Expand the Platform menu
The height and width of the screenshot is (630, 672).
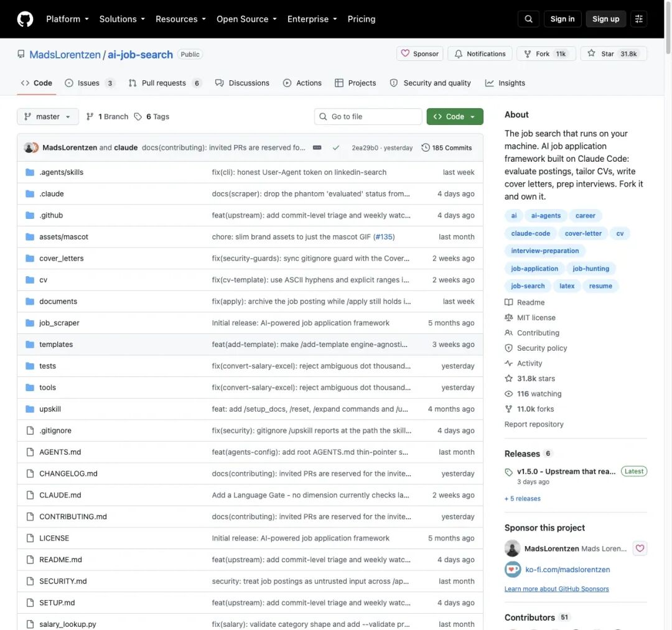click(x=67, y=19)
